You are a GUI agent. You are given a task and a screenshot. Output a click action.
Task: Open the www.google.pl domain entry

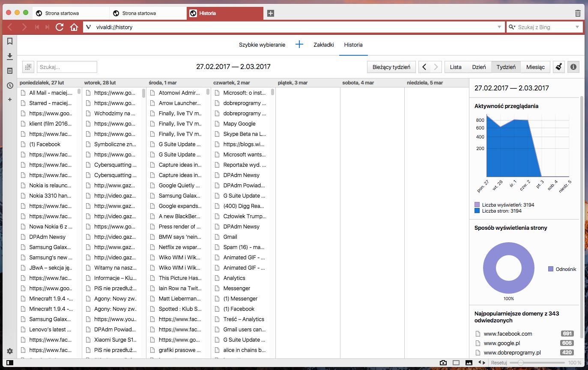pyautogui.click(x=525, y=343)
